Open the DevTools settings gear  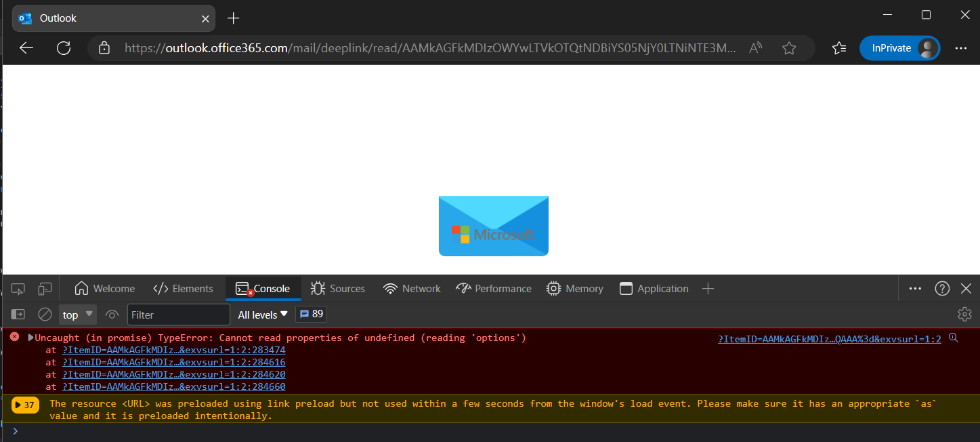pyautogui.click(x=964, y=314)
